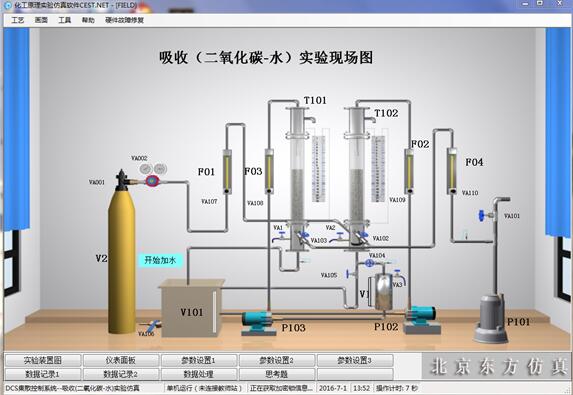
Task: Click the F04 rotameter
Action: tap(452, 170)
